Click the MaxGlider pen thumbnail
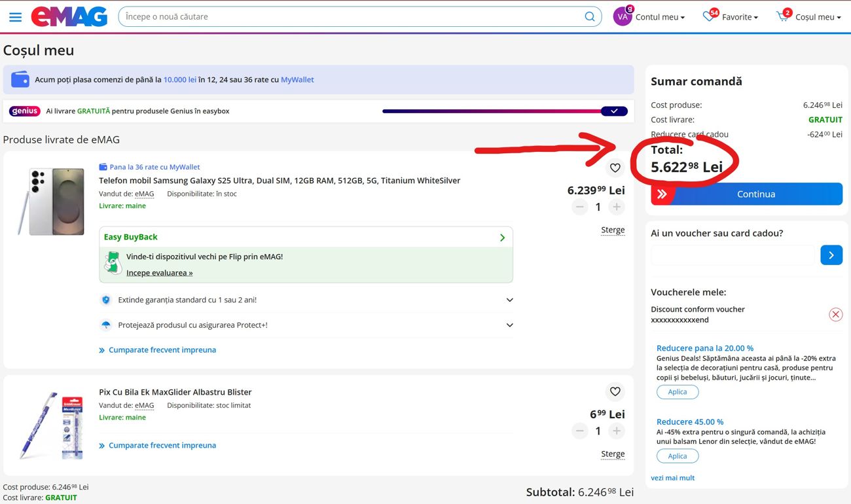The image size is (851, 504). (x=51, y=425)
